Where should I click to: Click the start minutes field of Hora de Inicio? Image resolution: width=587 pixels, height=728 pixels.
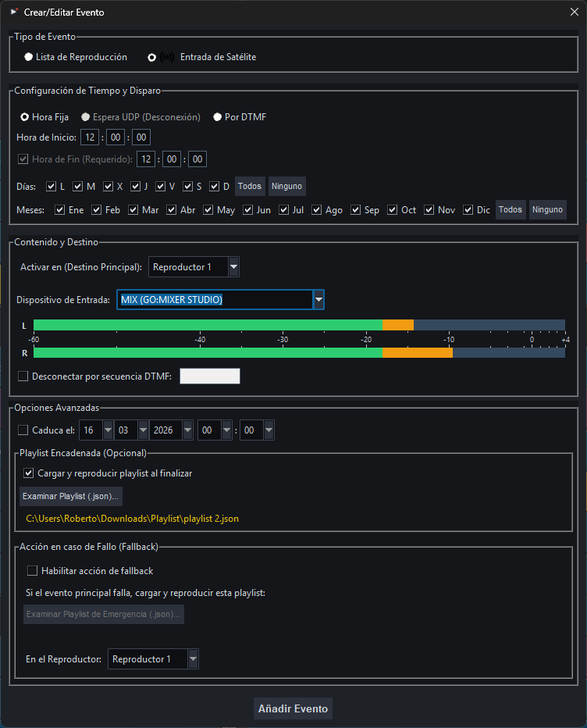pos(116,137)
